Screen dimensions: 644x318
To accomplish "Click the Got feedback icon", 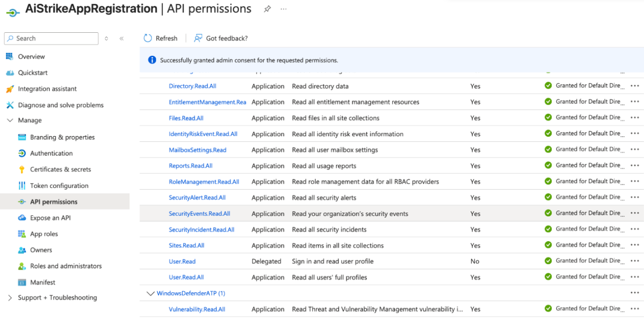I will [x=198, y=38].
